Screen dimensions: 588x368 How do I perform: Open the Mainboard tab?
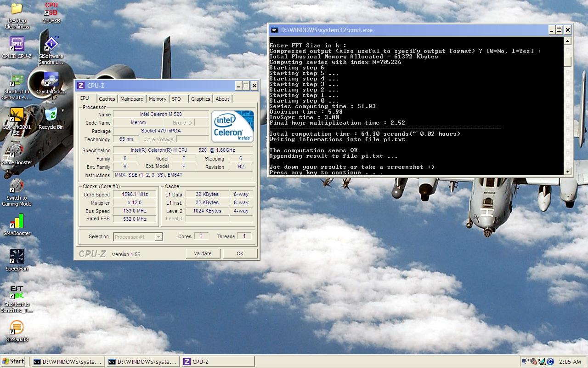tap(132, 99)
